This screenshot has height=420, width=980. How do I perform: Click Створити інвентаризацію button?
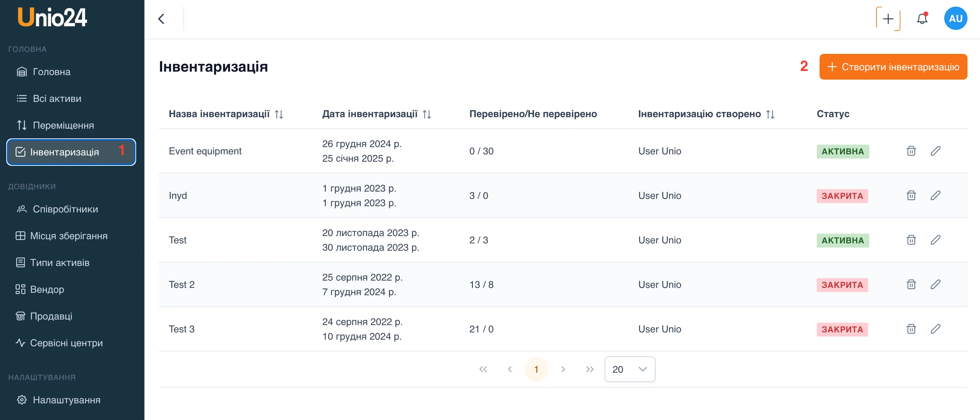[x=893, y=67]
